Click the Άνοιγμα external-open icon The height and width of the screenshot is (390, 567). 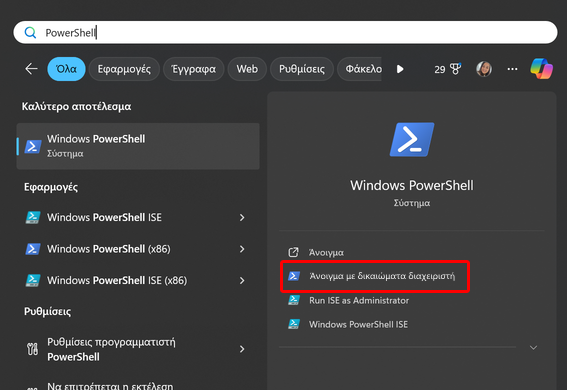pyautogui.click(x=293, y=252)
